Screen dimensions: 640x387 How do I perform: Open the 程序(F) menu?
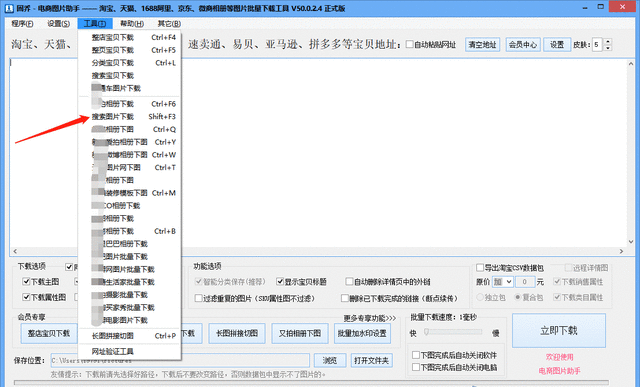pos(22,24)
